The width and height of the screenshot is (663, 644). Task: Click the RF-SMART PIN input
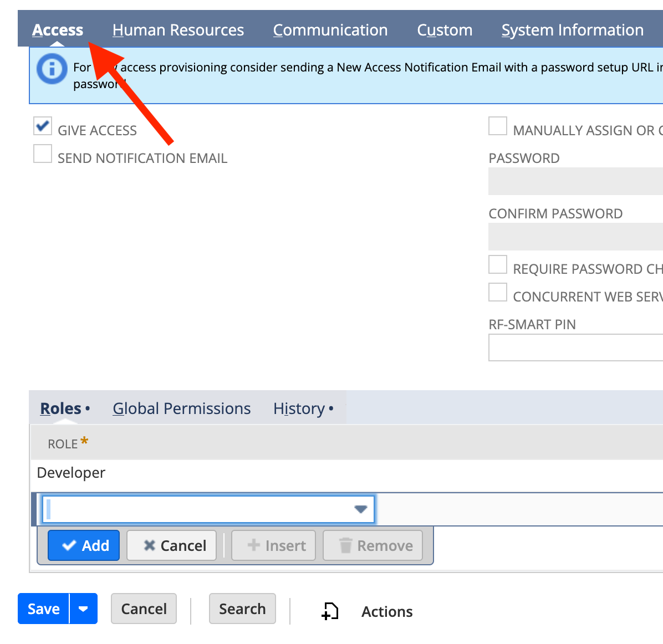pos(575,347)
